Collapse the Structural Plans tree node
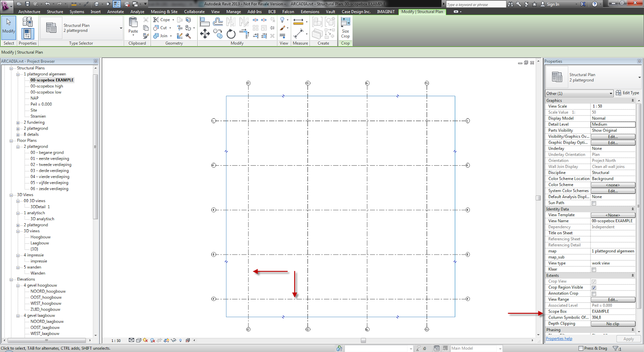Image resolution: width=644 pixels, height=352 pixels. [11, 68]
